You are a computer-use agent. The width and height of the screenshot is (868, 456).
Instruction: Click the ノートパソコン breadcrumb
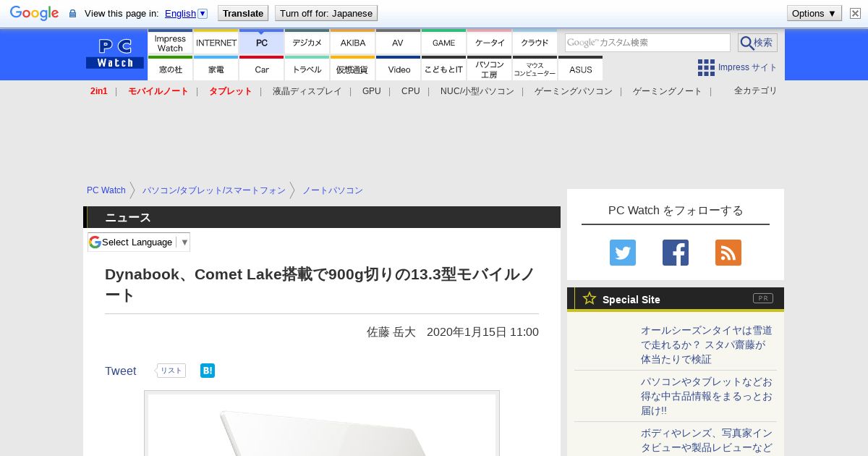333,190
